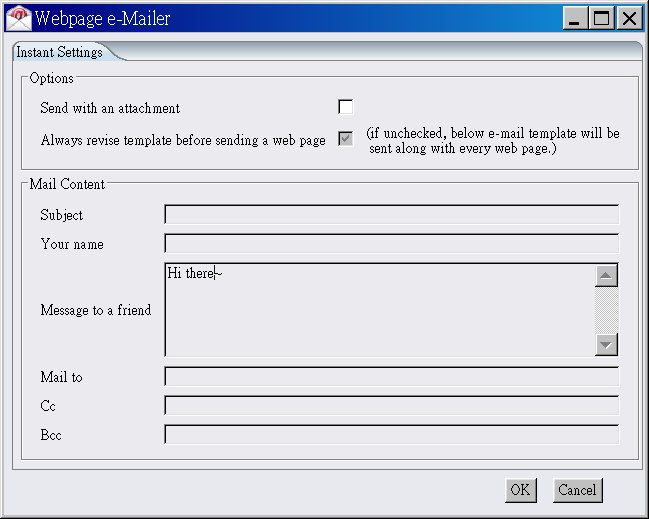Focus the Your name text box

click(391, 243)
